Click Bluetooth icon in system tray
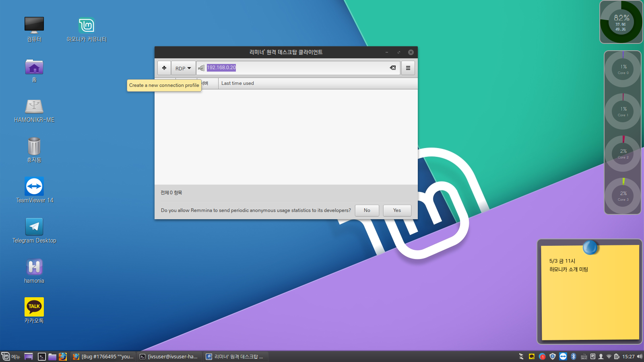Image resolution: width=644 pixels, height=362 pixels. click(x=574, y=356)
